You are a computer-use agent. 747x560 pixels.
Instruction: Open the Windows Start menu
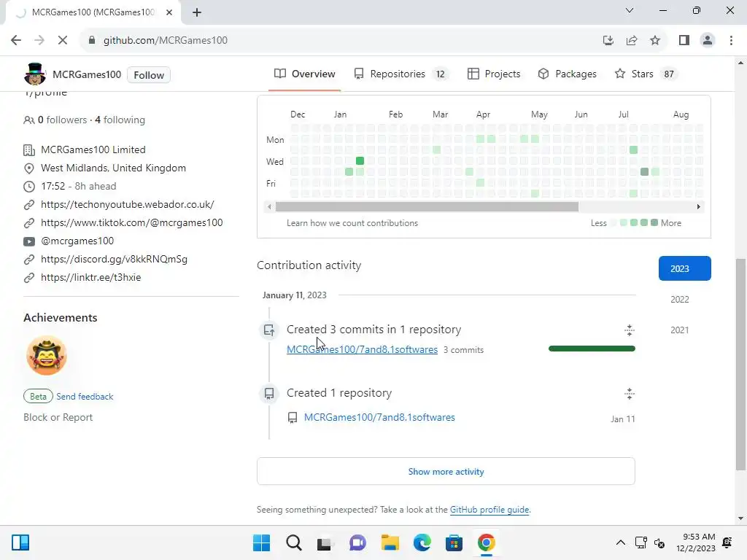[x=262, y=542]
